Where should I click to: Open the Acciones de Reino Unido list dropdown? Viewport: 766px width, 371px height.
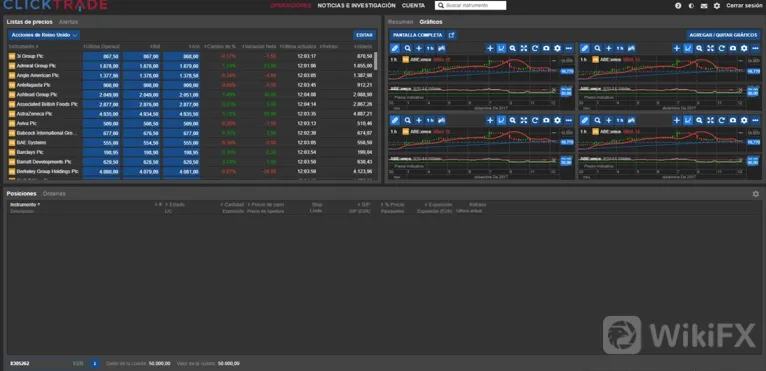coord(44,35)
